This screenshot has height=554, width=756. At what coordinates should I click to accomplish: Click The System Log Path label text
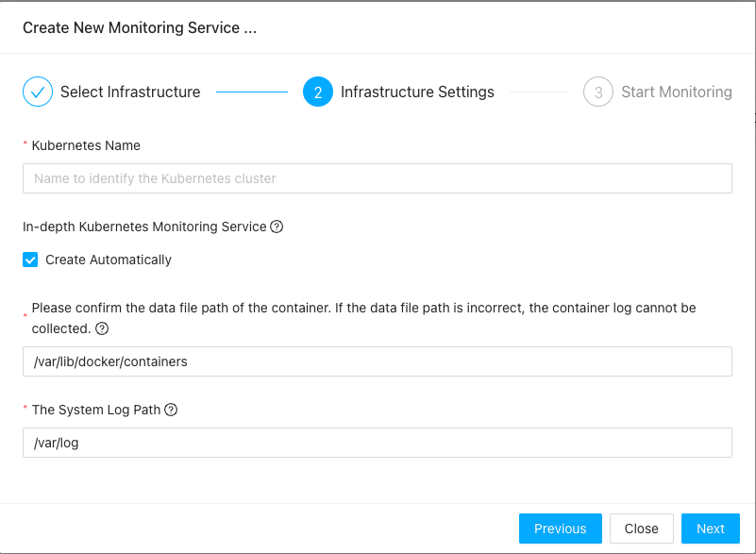[96, 411]
